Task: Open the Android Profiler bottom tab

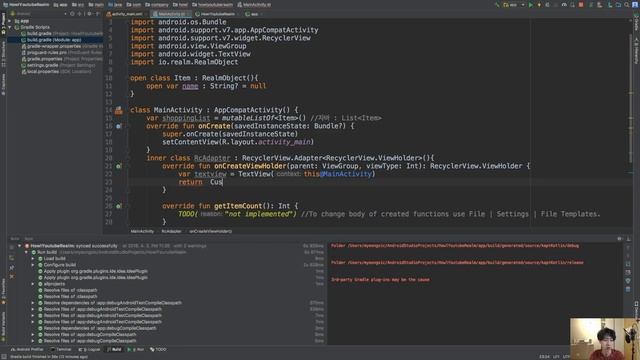Action: coord(27,350)
